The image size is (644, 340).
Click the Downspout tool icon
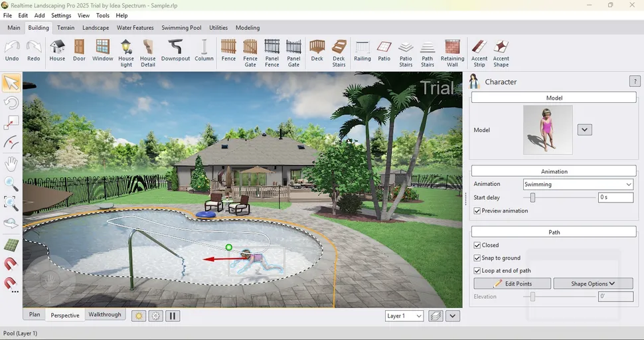tap(175, 50)
